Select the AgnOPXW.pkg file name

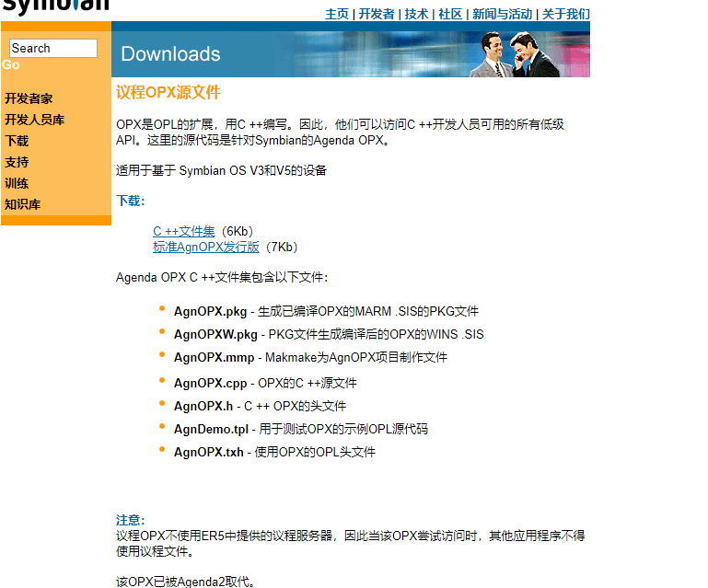[x=215, y=335]
